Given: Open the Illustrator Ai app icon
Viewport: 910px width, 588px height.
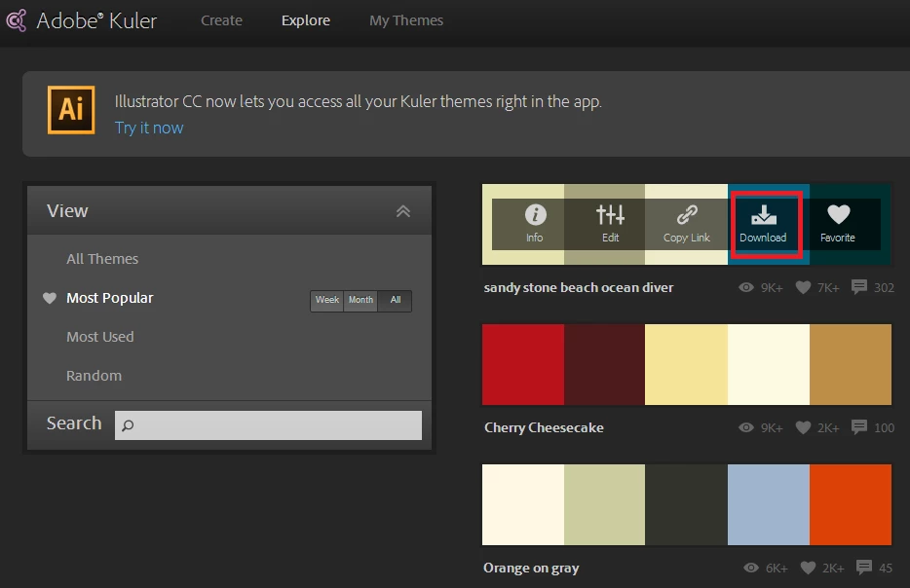Looking at the screenshot, I should (71, 110).
